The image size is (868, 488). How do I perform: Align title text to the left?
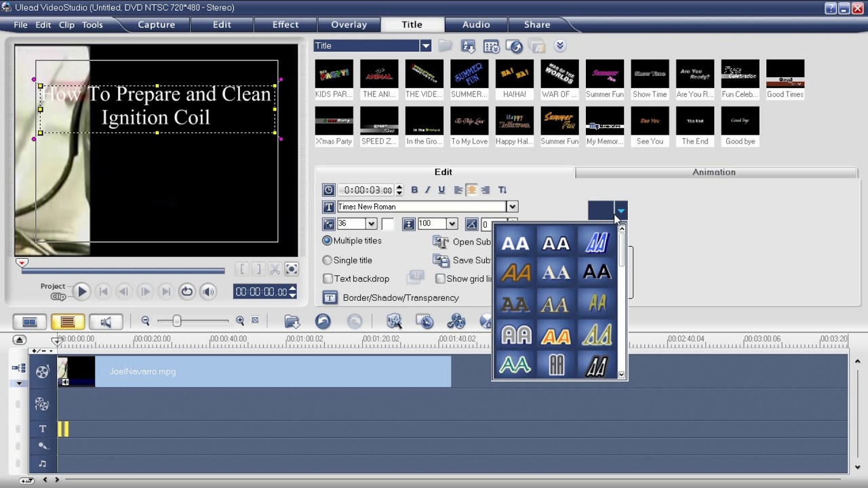coord(458,190)
